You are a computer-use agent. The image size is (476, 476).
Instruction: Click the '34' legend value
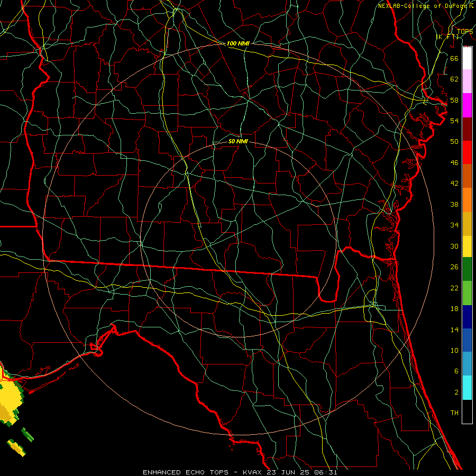click(454, 225)
